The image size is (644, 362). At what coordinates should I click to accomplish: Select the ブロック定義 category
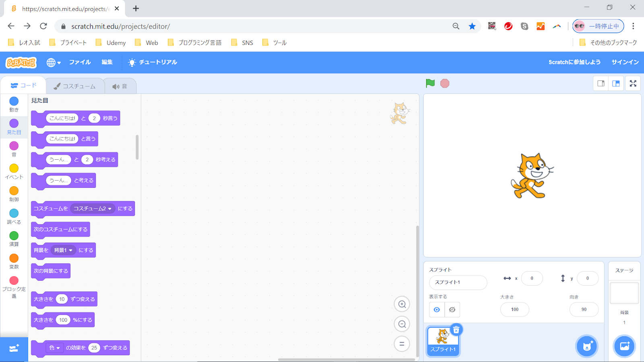coord(14,287)
